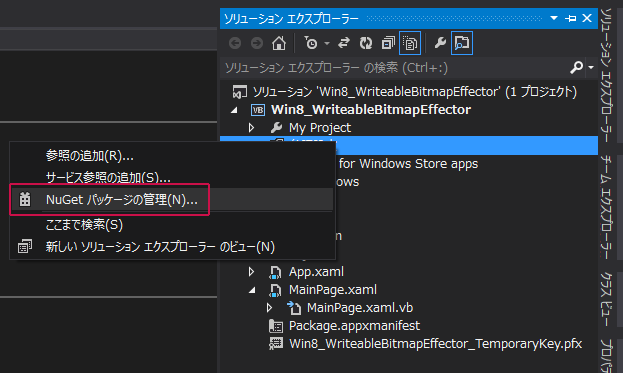Select solution 'Win8_WriteableBitmapEffector' root node
Viewport: 623px width, 373px height.
tap(415, 92)
